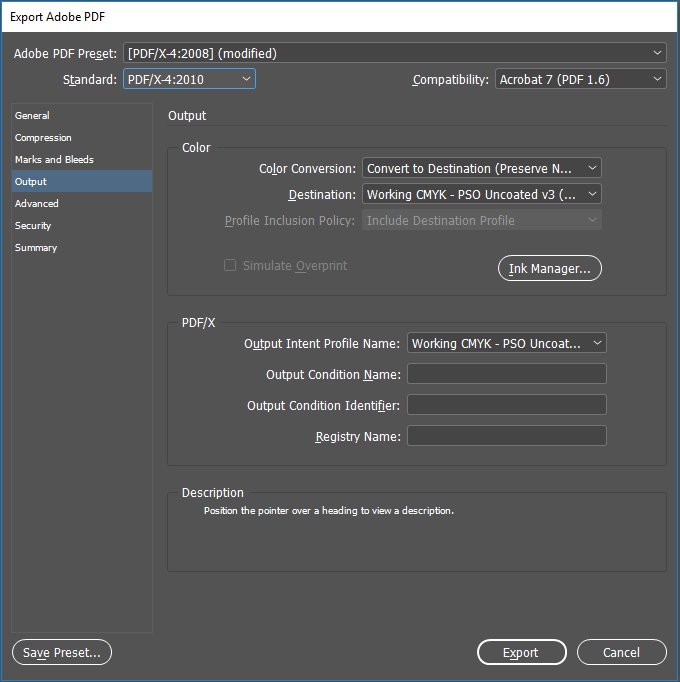680x682 pixels.
Task: Open the Output Intent Profile Name dropdown
Action: point(506,343)
